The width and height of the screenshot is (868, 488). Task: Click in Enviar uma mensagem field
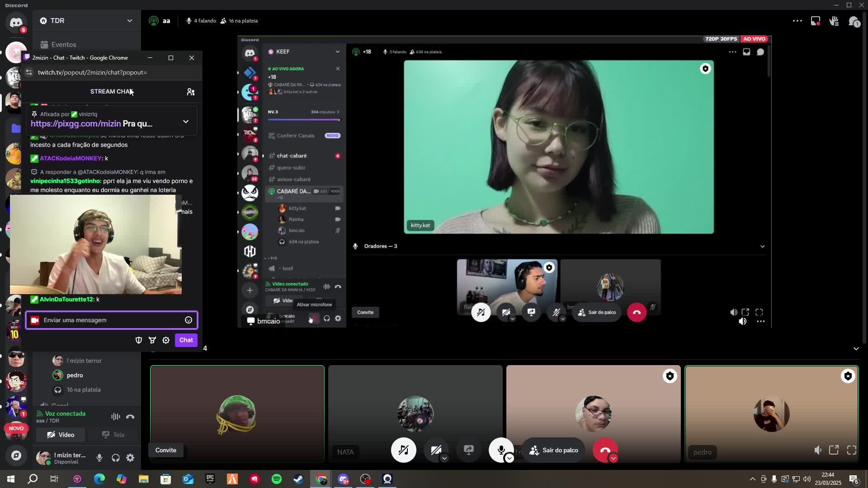coord(112,320)
